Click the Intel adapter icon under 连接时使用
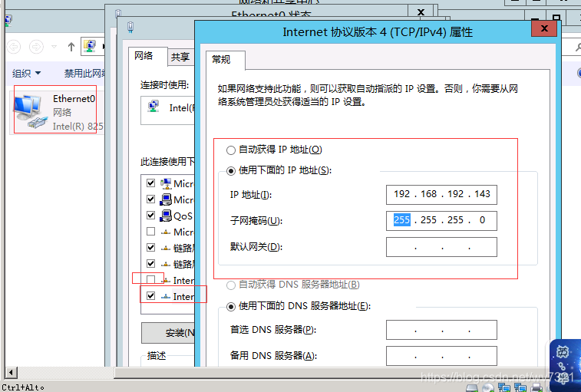Image resolution: width=581 pixels, height=392 pixels. [x=154, y=107]
